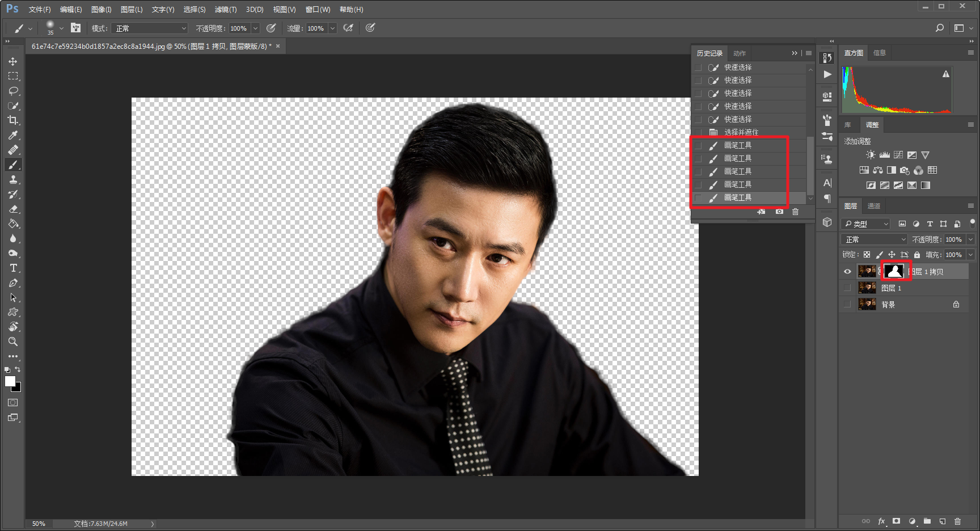Click Add layer style fx icon
The width and height of the screenshot is (980, 531).
[881, 521]
